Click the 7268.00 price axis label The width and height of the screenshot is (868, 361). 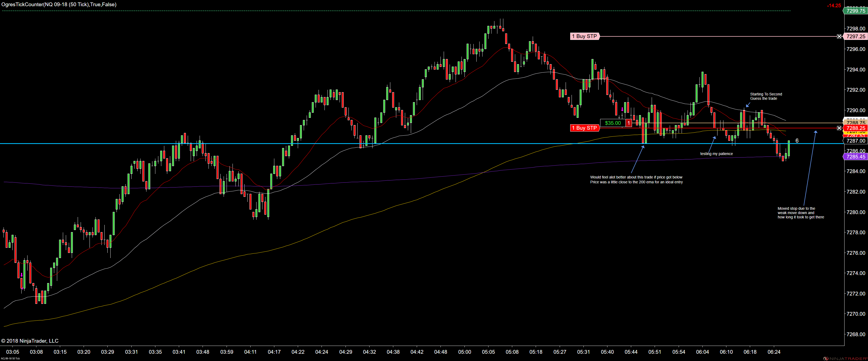(856, 334)
